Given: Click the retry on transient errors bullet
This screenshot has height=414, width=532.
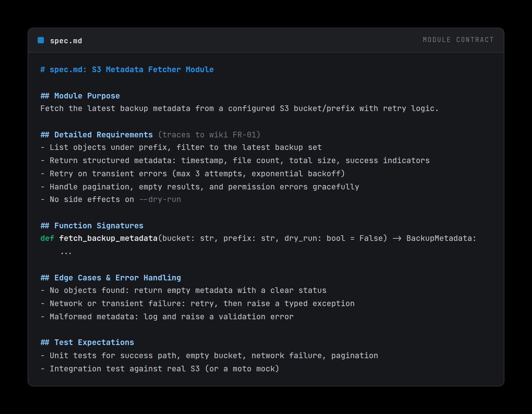Looking at the screenshot, I should pos(193,174).
